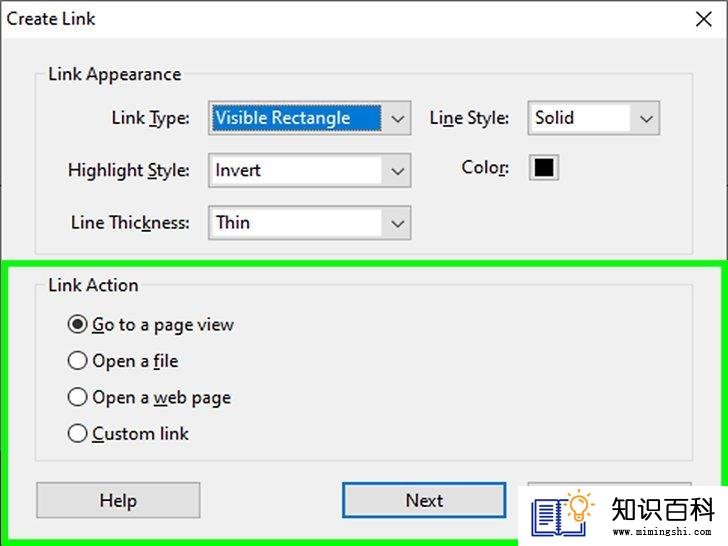Image resolution: width=728 pixels, height=546 pixels.
Task: Click the Next button
Action: pos(424,500)
